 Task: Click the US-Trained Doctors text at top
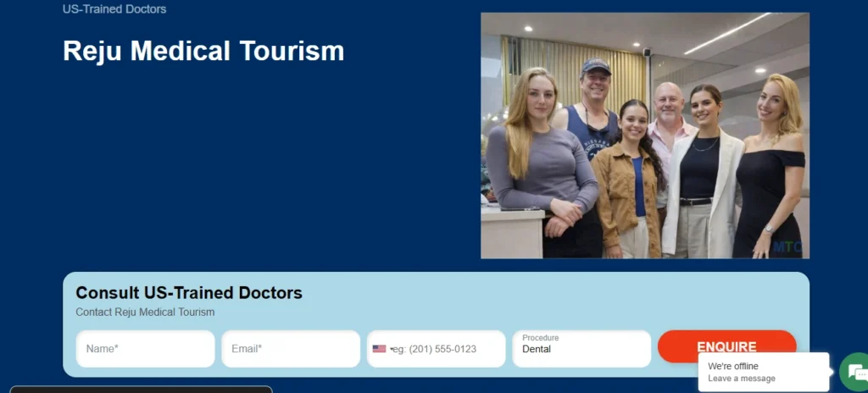[x=114, y=9]
